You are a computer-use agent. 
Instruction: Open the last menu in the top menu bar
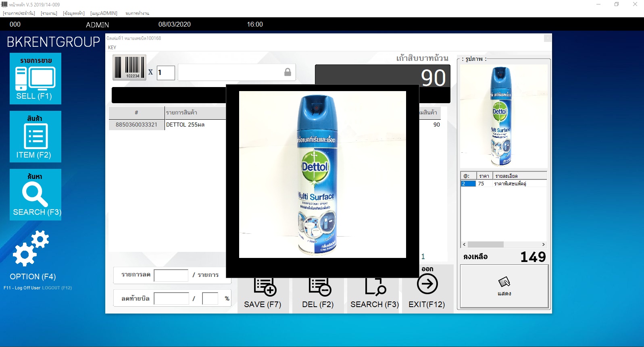coord(137,13)
